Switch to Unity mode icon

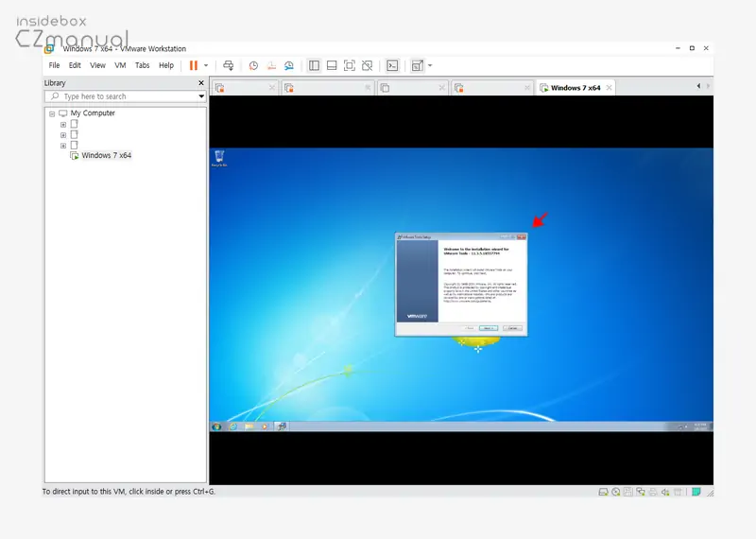pos(368,65)
